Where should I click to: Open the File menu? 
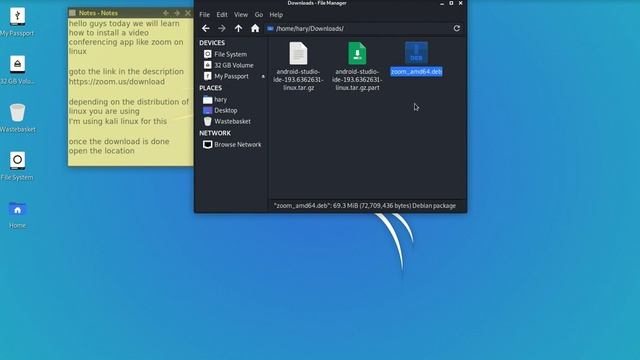pyautogui.click(x=204, y=15)
